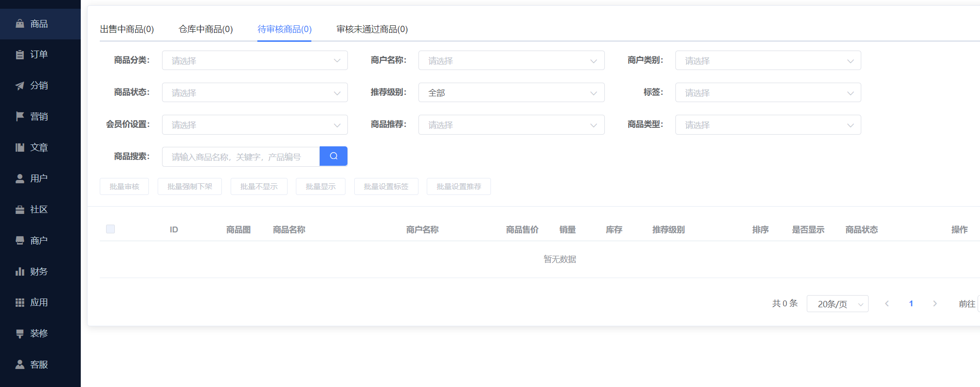Open the 会员价设置 dropdown
This screenshot has height=387, width=980.
click(255, 124)
